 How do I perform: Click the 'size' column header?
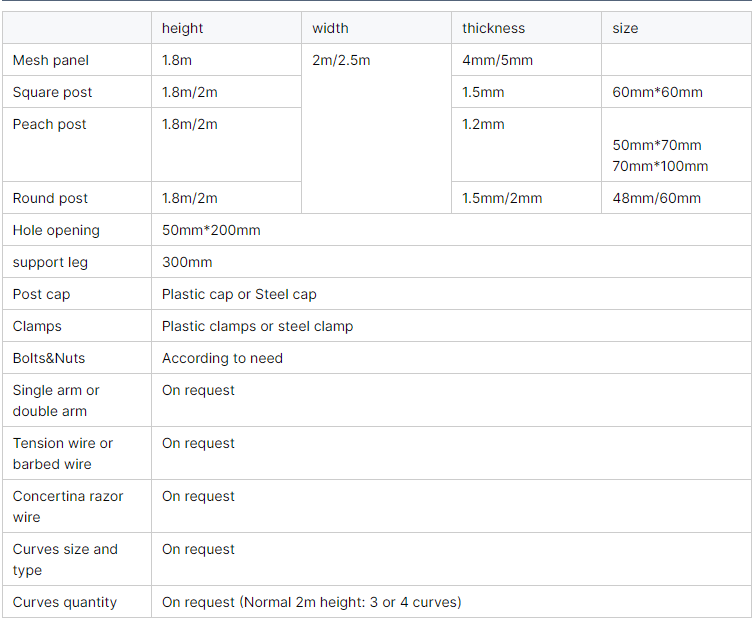point(676,28)
